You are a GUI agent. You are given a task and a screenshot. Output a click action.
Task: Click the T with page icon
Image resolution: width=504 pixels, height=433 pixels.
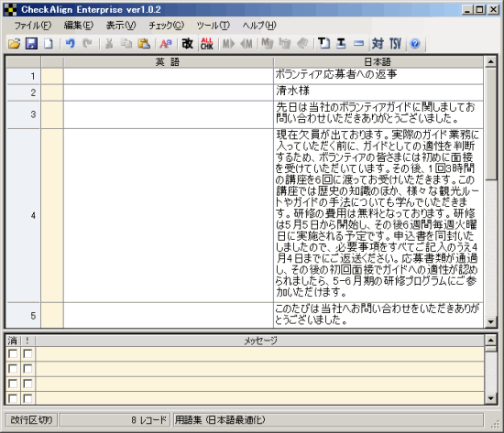(x=323, y=43)
